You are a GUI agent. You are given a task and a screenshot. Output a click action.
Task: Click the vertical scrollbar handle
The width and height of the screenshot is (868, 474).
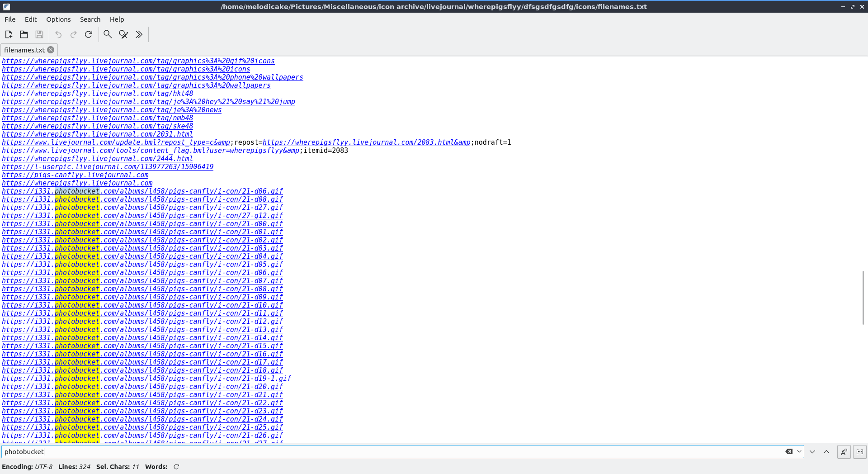pyautogui.click(x=863, y=297)
